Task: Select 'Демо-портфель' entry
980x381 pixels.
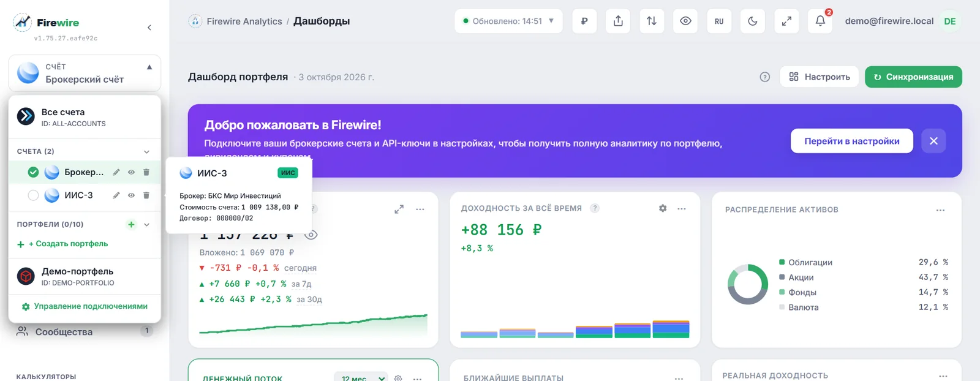Action: click(85, 276)
